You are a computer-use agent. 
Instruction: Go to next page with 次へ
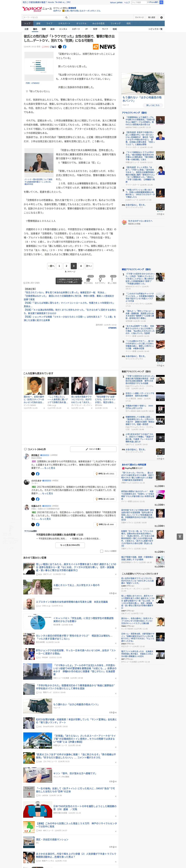(x=89, y=266)
